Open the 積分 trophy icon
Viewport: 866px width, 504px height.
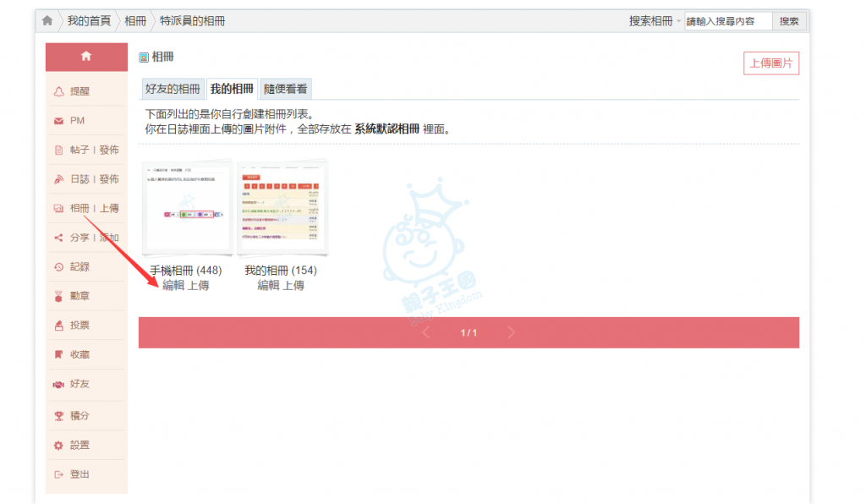58,416
